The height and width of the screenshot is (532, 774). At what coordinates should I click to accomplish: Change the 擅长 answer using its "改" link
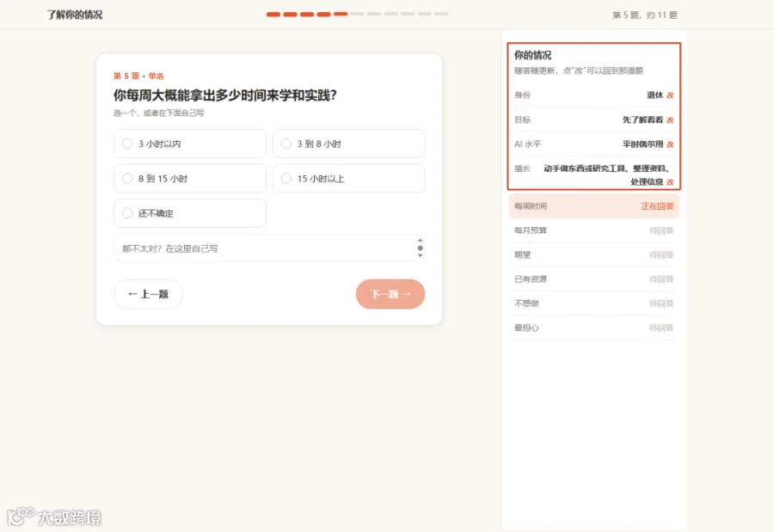[670, 182]
